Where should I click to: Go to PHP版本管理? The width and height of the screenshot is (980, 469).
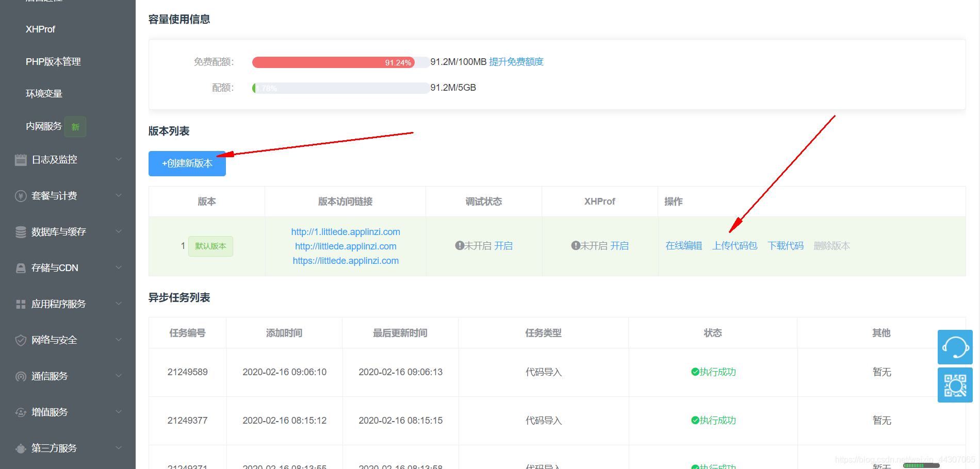(53, 61)
